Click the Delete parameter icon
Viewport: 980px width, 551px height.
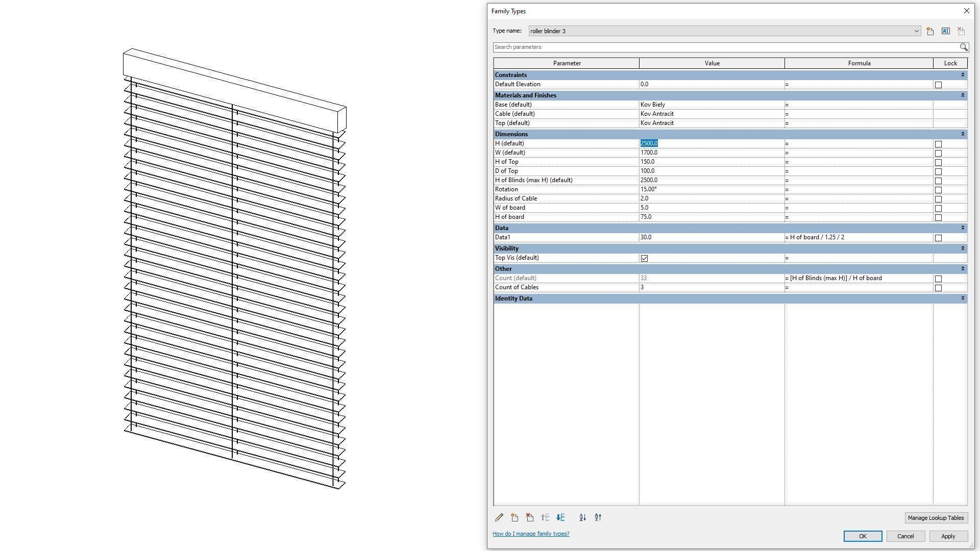(529, 517)
